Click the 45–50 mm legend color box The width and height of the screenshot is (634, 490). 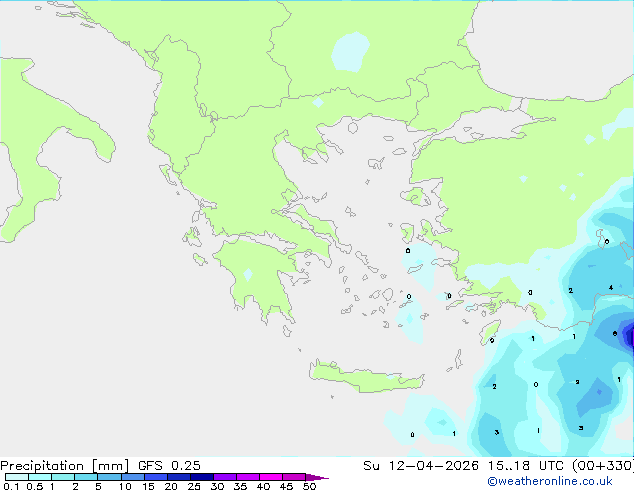294,477
